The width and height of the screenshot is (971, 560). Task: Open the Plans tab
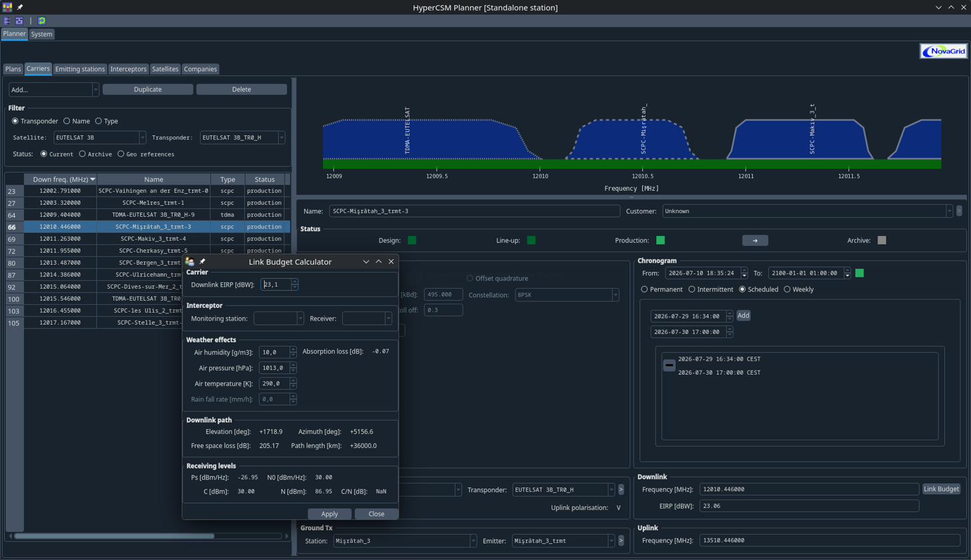click(x=13, y=69)
